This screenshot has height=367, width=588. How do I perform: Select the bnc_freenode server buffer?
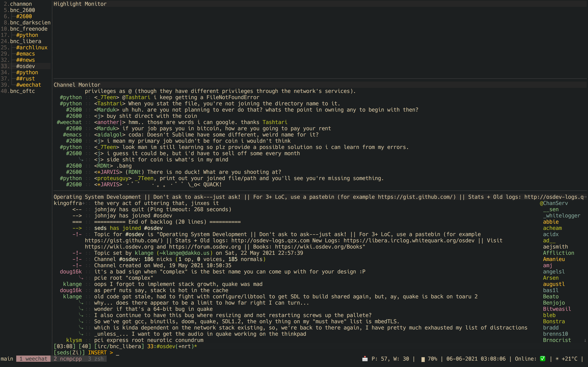[x=29, y=29]
